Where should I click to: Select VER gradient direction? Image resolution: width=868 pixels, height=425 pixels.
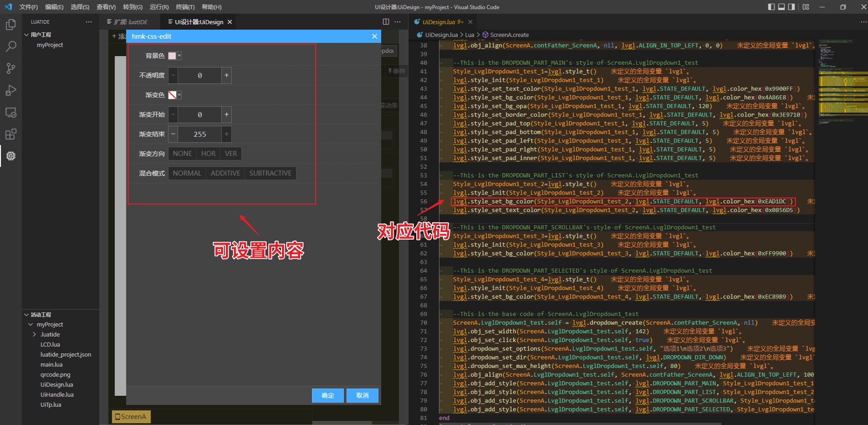point(231,154)
